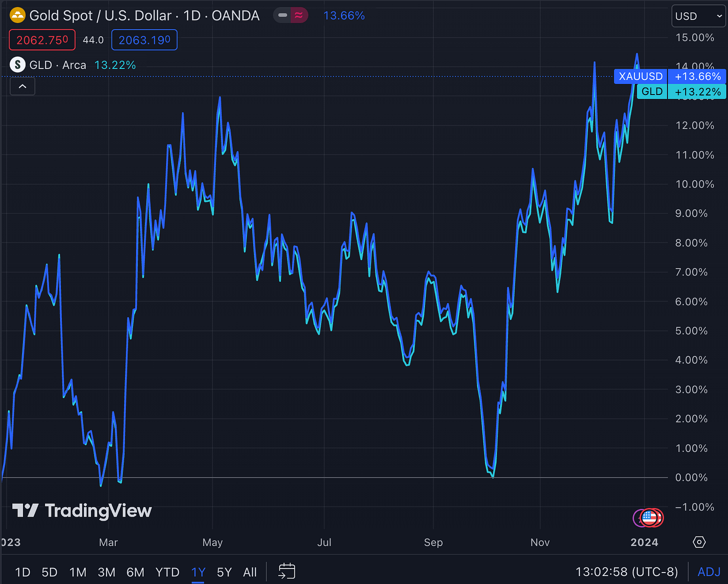
Task: Select the 5D time range
Action: tap(49, 572)
